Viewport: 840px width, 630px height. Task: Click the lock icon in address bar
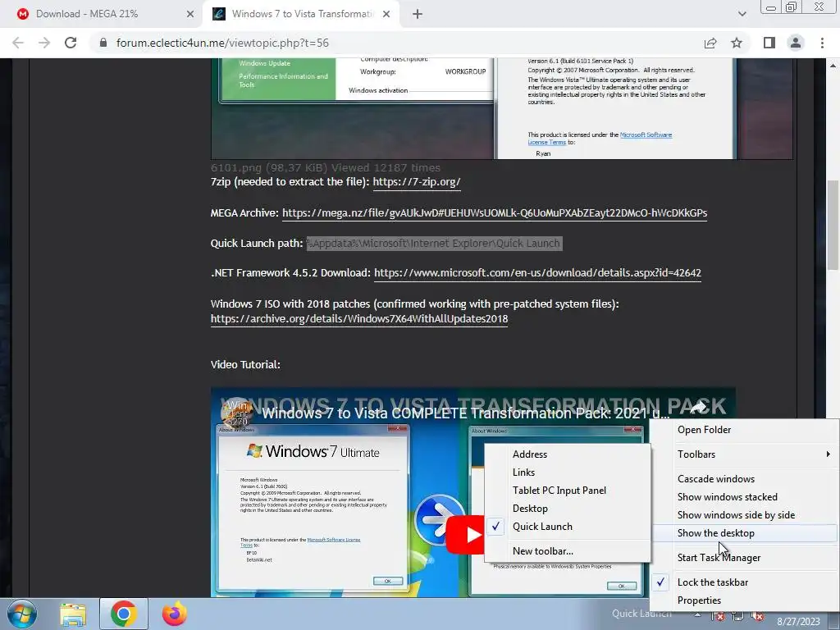tap(103, 43)
